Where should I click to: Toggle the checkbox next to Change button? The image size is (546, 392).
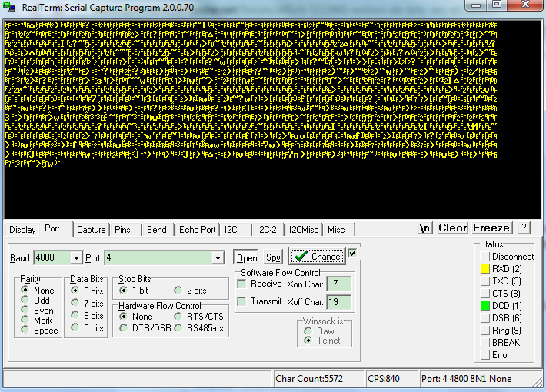(x=352, y=253)
